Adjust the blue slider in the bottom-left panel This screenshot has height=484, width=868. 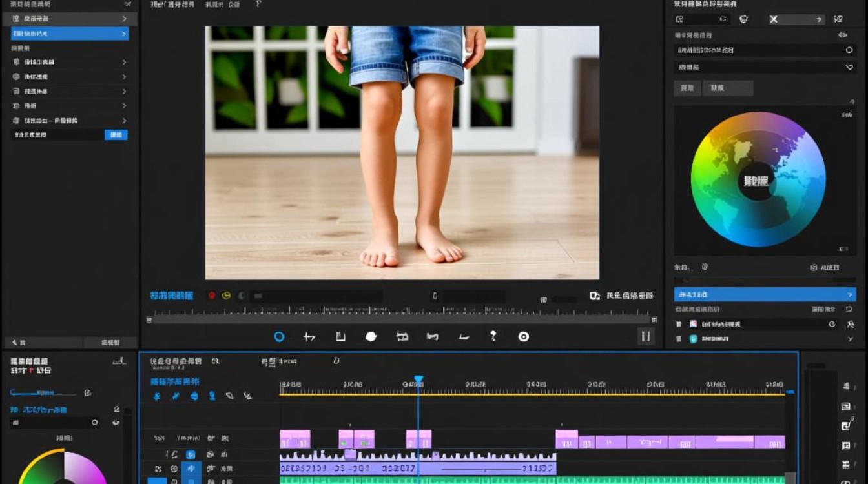43,392
